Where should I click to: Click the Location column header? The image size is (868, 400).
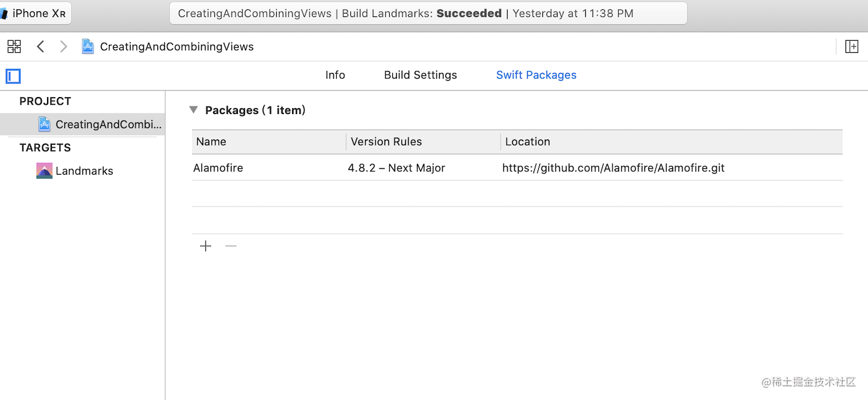[x=672, y=142]
